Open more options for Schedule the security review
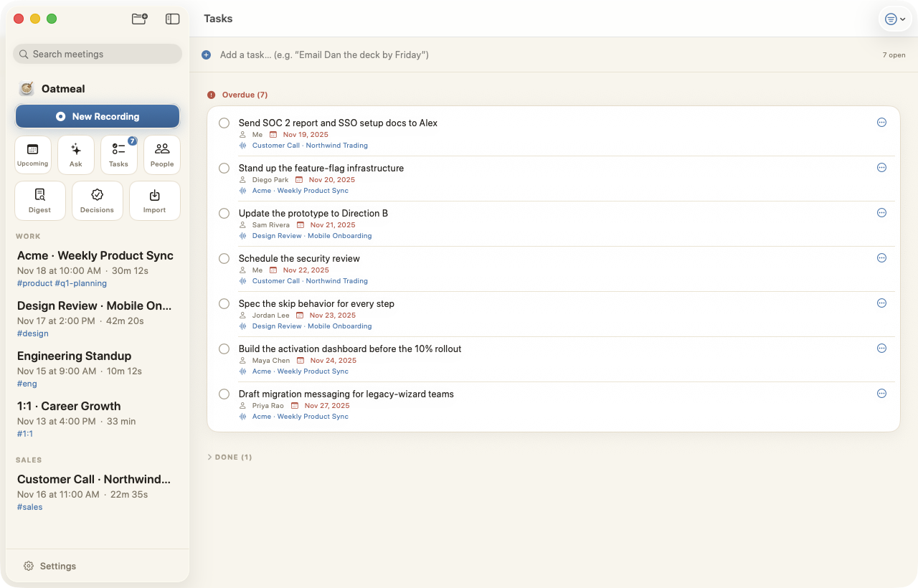 tap(882, 258)
